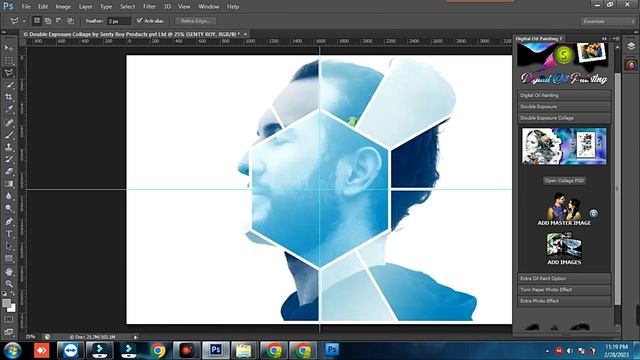Screen dimensions: 640x360
Task: Open the Layer menu
Action: click(85, 7)
